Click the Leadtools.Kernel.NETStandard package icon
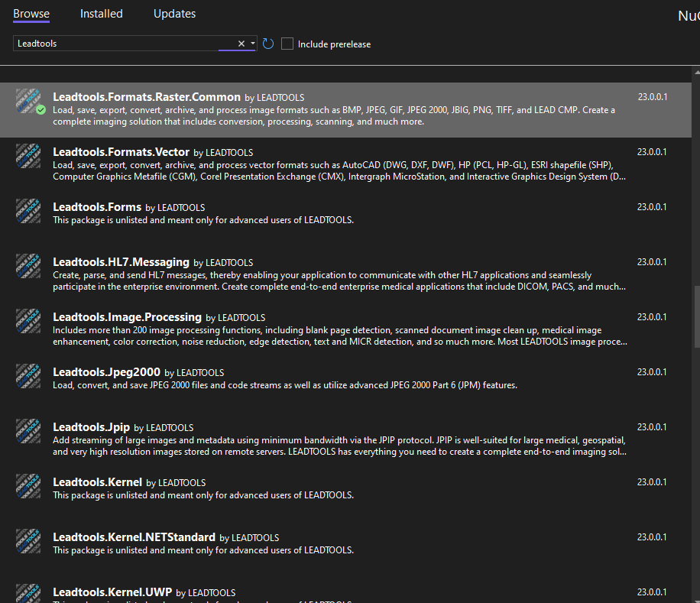 [28, 541]
